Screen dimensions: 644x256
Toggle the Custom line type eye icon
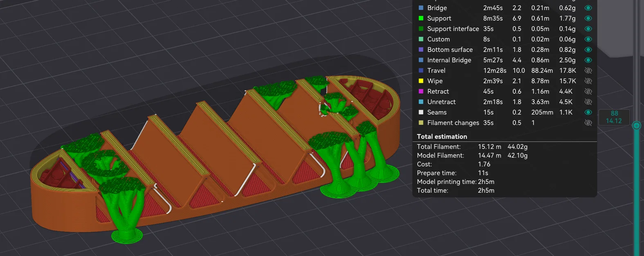click(x=588, y=39)
